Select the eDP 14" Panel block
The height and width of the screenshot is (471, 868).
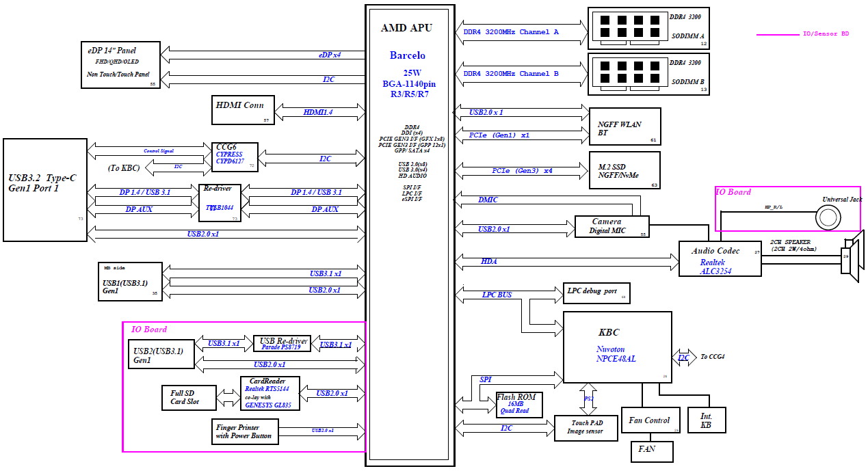tap(120, 64)
